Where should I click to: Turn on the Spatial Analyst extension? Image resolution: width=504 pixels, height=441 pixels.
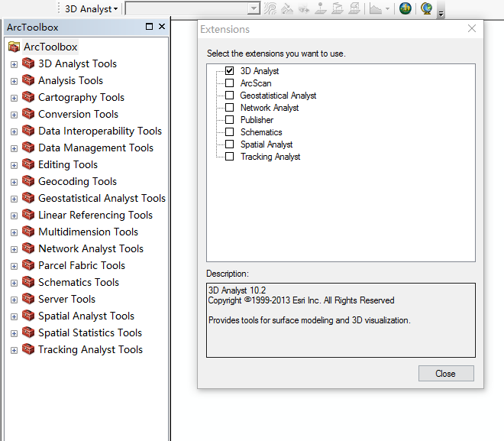[x=230, y=144]
